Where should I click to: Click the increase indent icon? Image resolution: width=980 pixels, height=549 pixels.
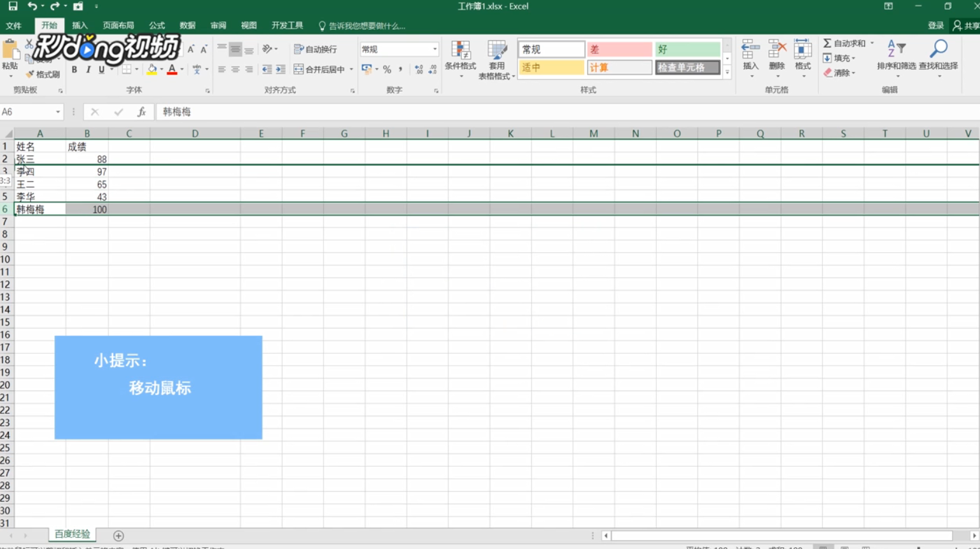[281, 69]
